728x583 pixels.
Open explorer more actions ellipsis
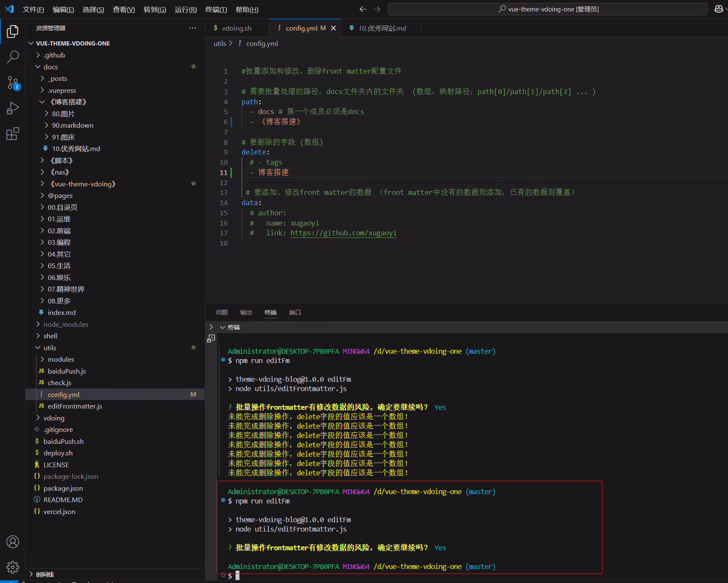pos(193,28)
